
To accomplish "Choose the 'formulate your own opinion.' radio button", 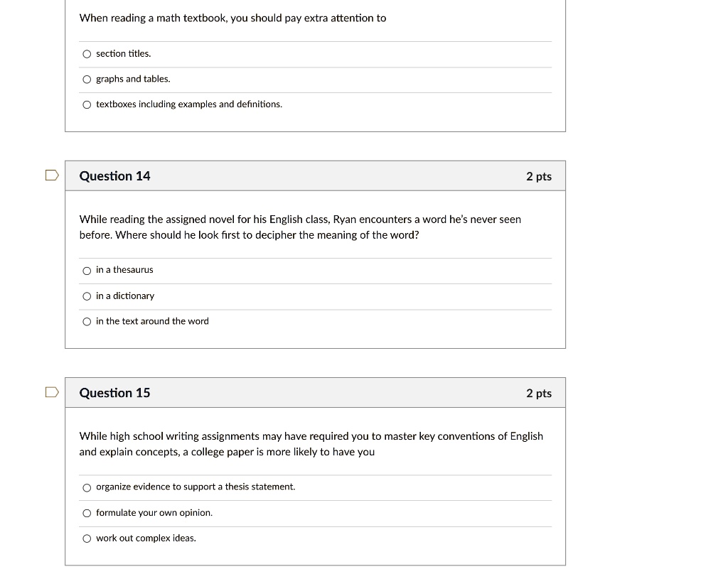I will click(87, 513).
